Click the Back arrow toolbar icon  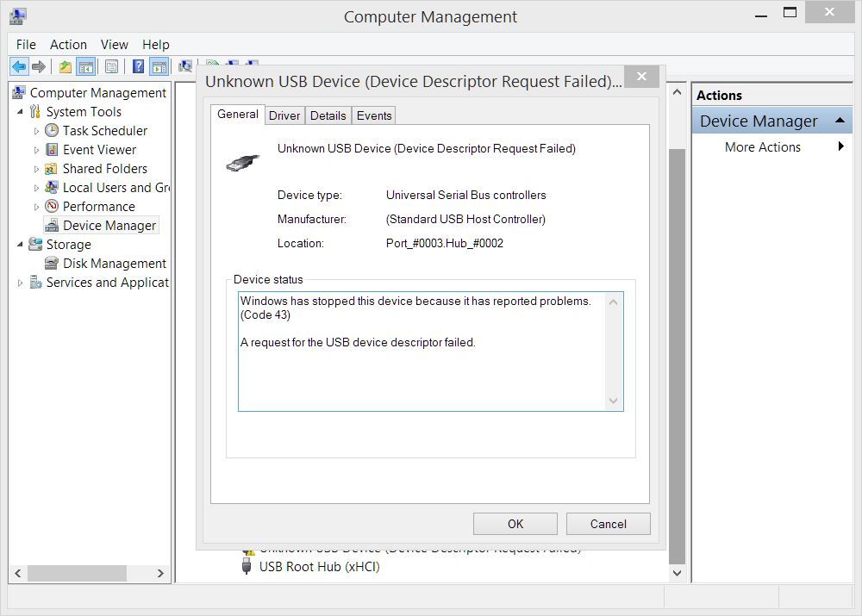[19, 67]
